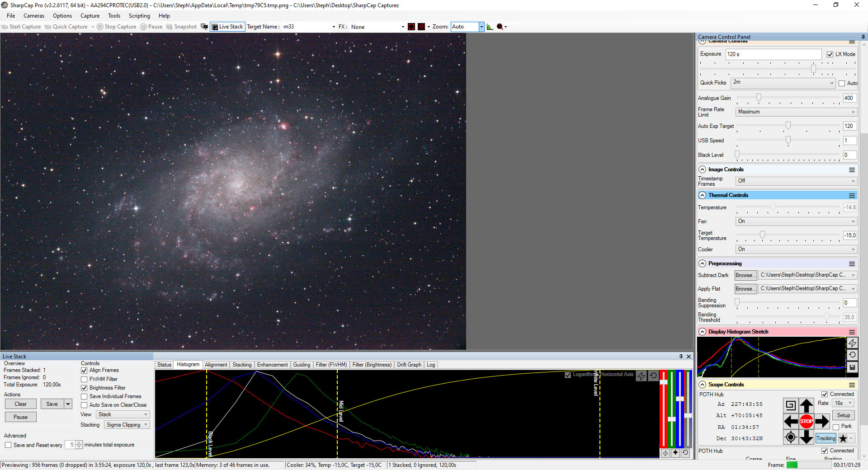Open the Scripting menu
Screen dimensions: 868x470
click(x=139, y=16)
